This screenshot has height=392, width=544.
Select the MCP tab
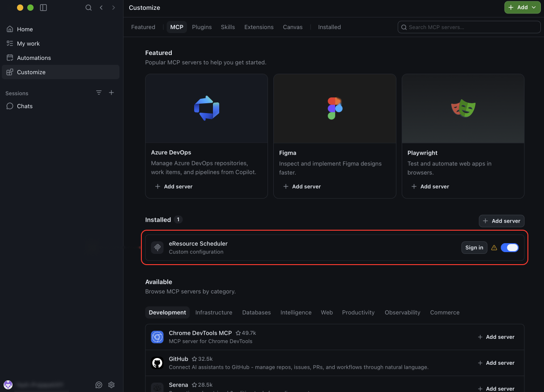[177, 27]
